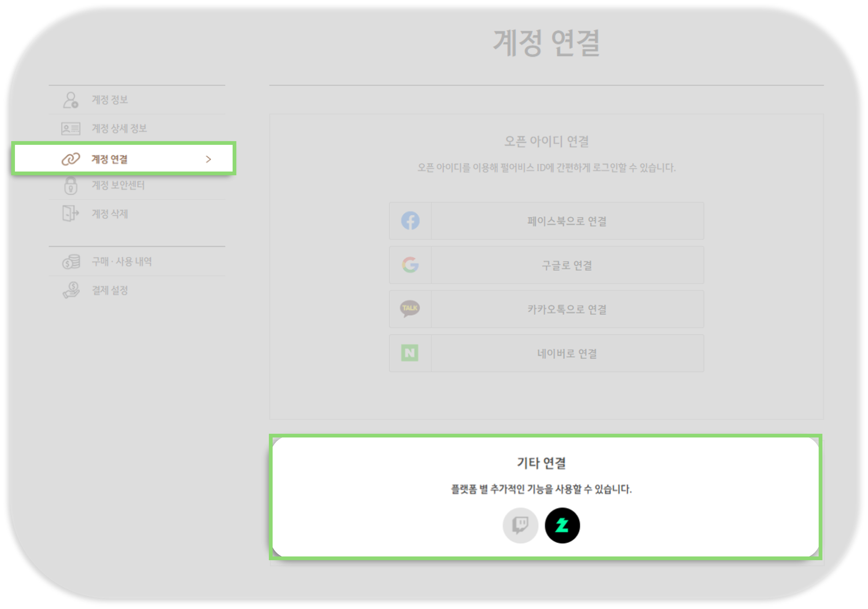The width and height of the screenshot is (868, 609).
Task: Click the chevron arrow on 계정 연결
Action: point(208,159)
